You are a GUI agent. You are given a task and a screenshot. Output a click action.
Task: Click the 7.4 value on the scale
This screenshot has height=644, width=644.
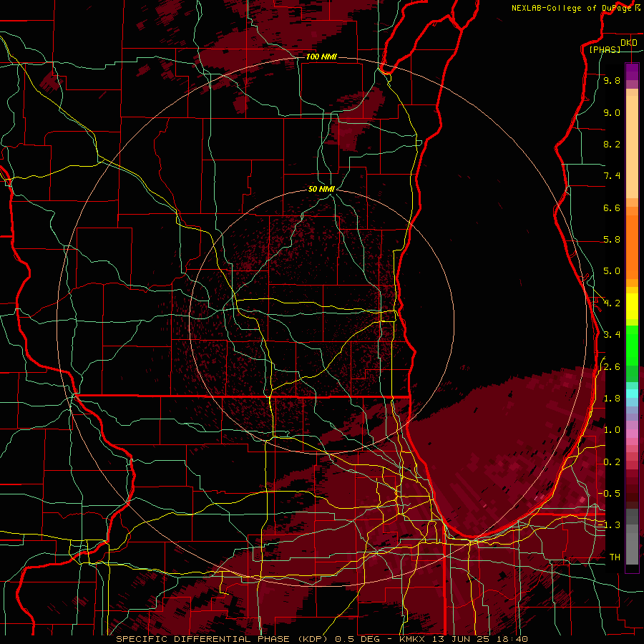pos(612,176)
